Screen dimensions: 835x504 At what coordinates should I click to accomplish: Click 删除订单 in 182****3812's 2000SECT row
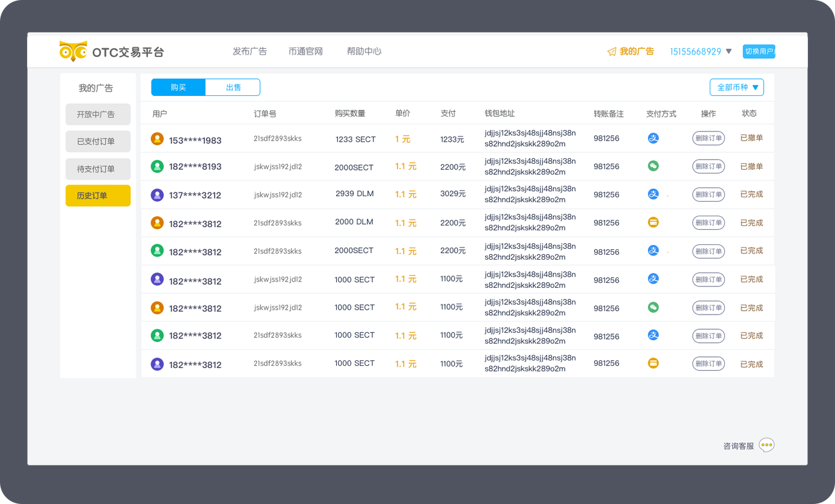coord(708,251)
